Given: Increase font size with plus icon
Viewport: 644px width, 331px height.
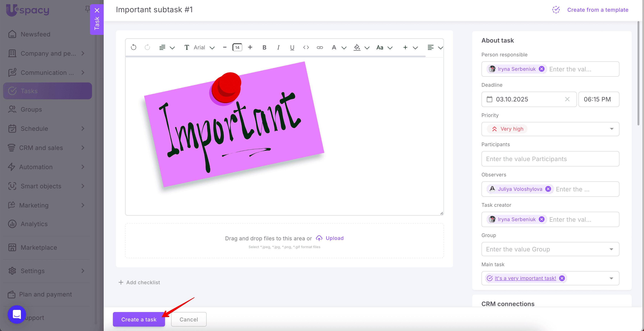Looking at the screenshot, I should [250, 47].
